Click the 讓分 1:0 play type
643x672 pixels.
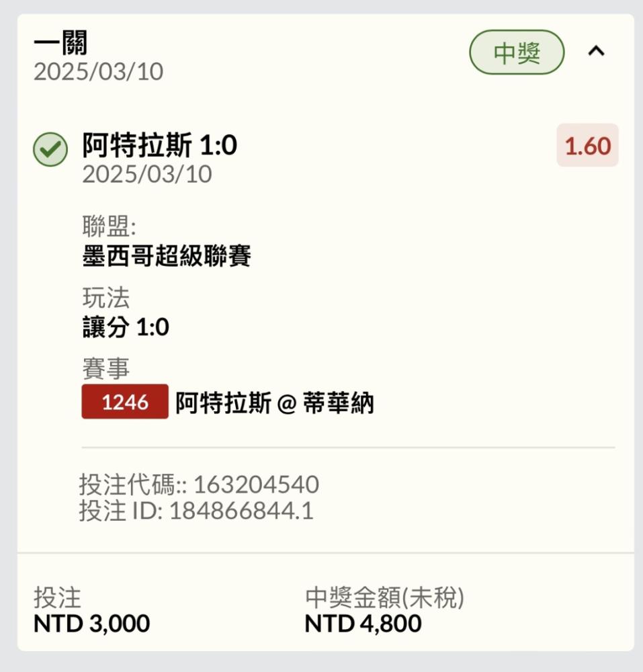(126, 327)
